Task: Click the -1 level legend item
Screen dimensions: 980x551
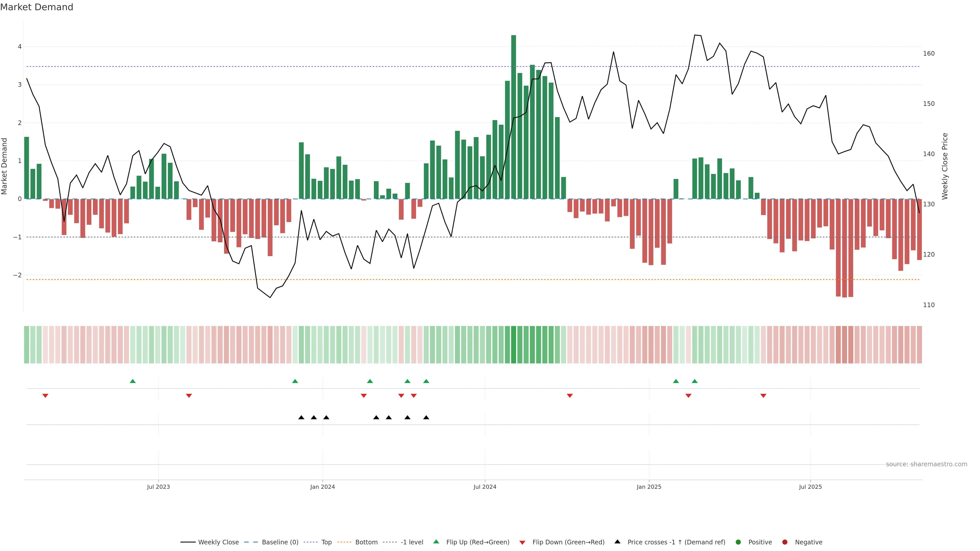Action: click(x=412, y=542)
